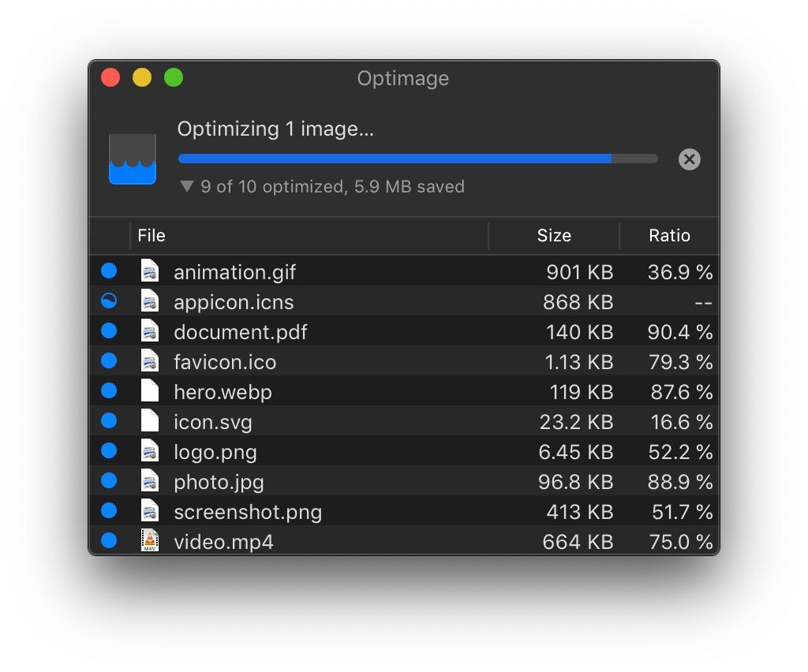The height and width of the screenshot is (672, 808).
Task: Click the 75.0 % ratio value
Action: pyautogui.click(x=681, y=542)
